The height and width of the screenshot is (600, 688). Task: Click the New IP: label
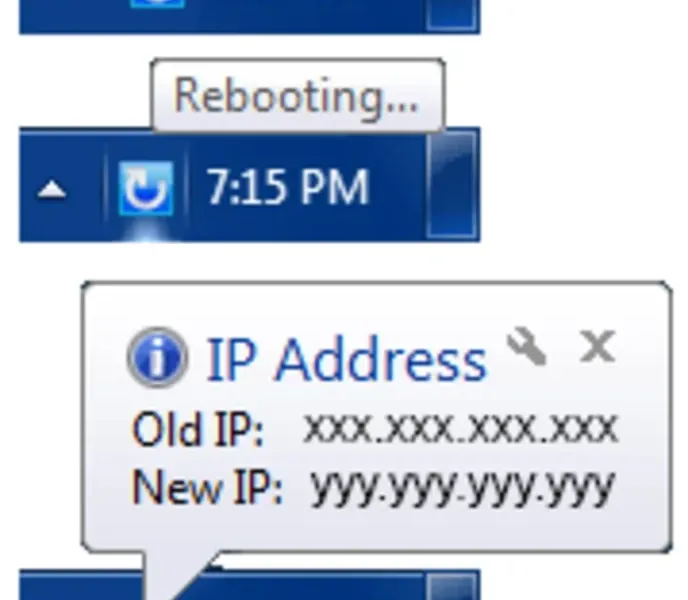pyautogui.click(x=207, y=487)
